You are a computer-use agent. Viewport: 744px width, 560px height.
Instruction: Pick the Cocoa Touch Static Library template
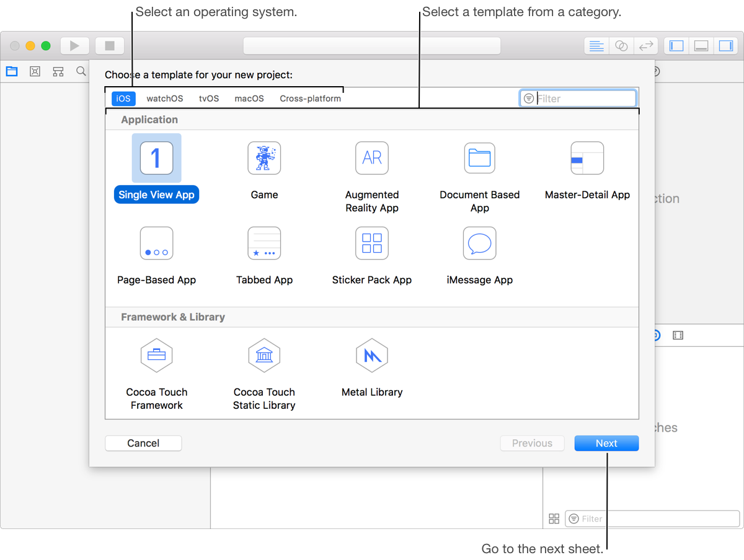[264, 356]
